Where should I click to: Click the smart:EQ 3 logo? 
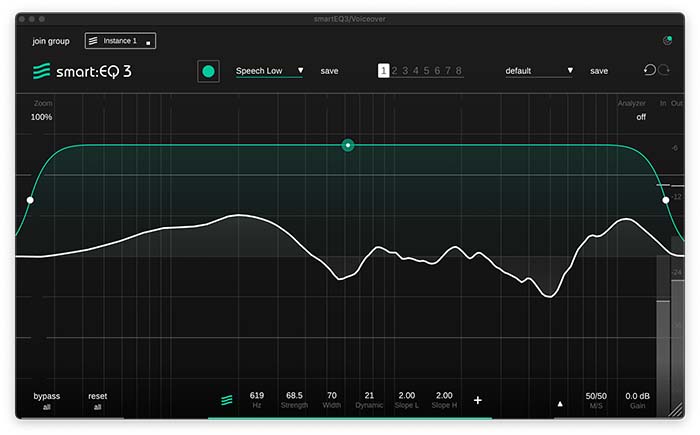[x=82, y=71]
